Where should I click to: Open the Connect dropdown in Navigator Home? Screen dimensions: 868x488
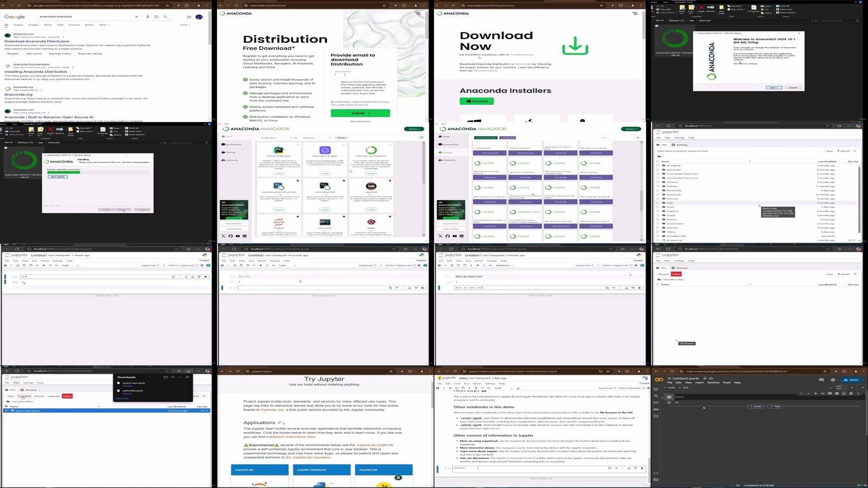(x=414, y=129)
